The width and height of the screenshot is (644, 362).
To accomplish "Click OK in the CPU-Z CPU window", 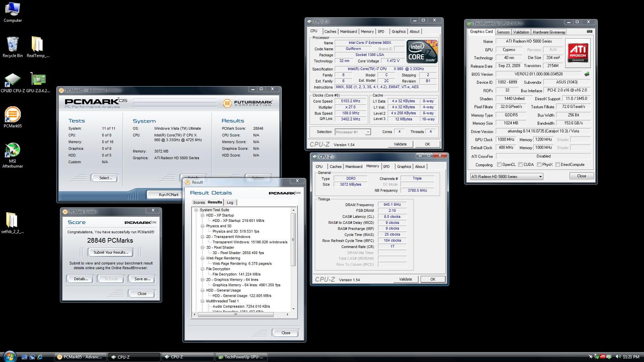I will 427,144.
